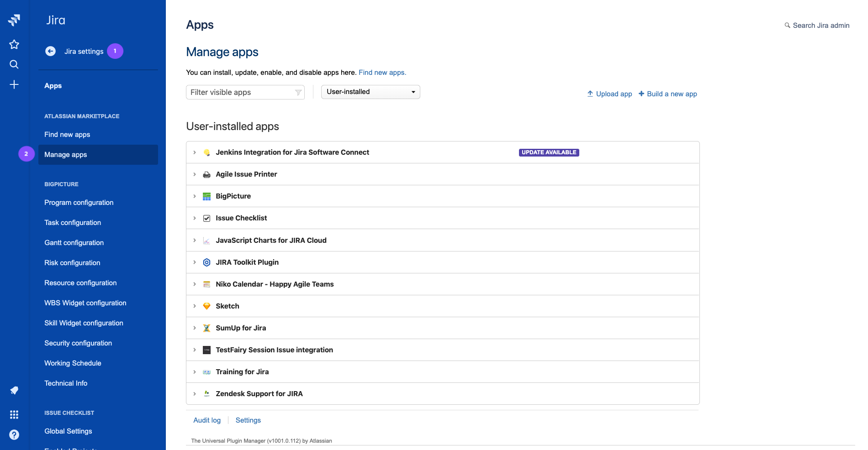Screen dimensions: 868x450
Task: Click the BigPicture app icon
Action: (x=206, y=196)
